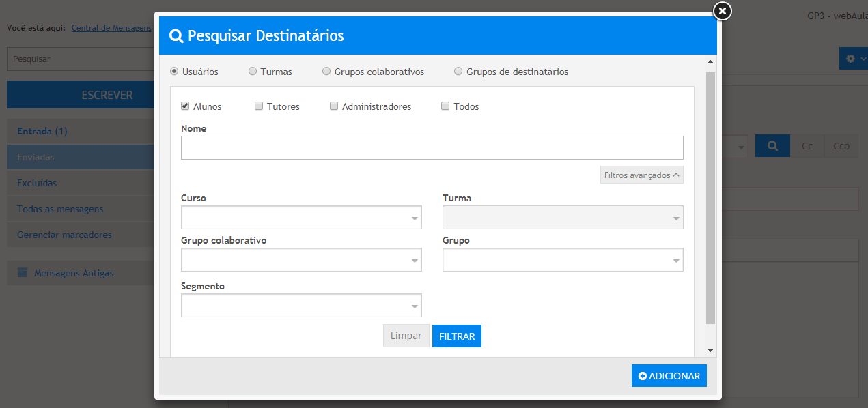868x408 pixels.
Task: Expand the Grupo colaborativo dropdown
Action: click(300, 260)
